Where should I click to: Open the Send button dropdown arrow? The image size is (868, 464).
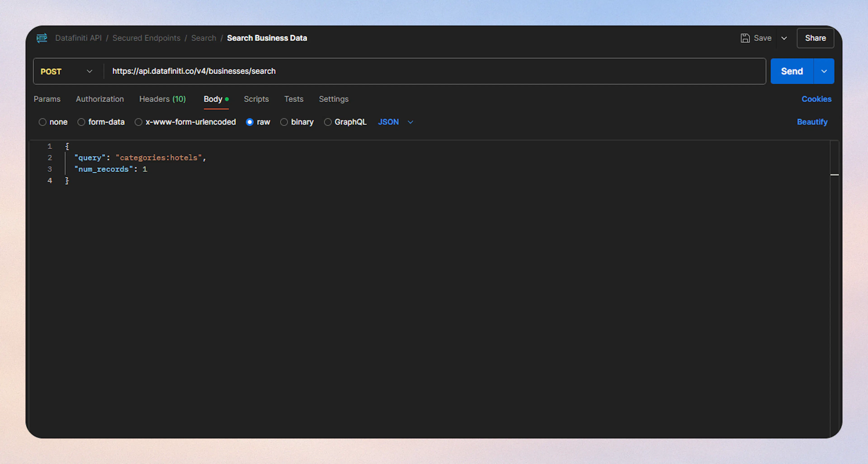[x=824, y=71]
